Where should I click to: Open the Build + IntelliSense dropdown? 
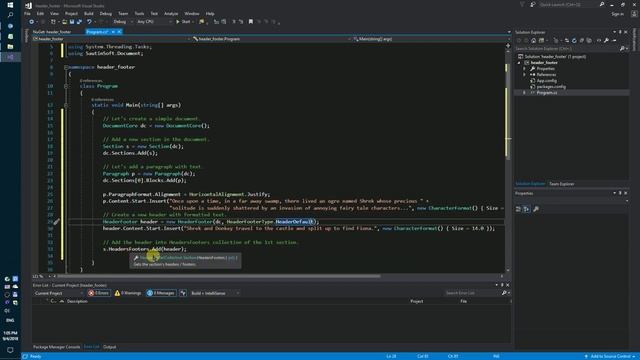215,293
